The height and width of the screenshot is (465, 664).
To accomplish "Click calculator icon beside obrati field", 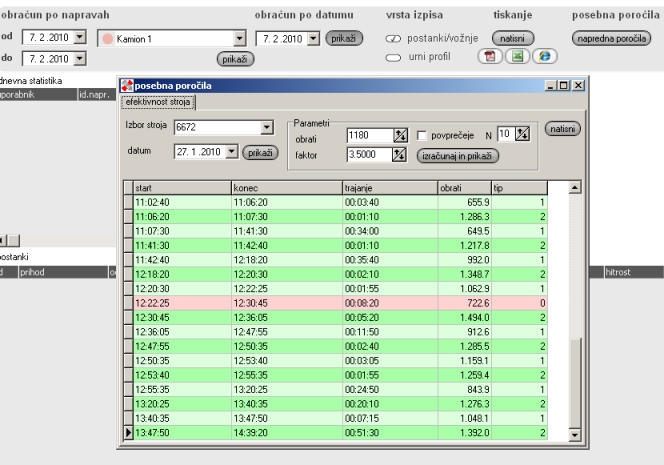I will coord(400,135).
